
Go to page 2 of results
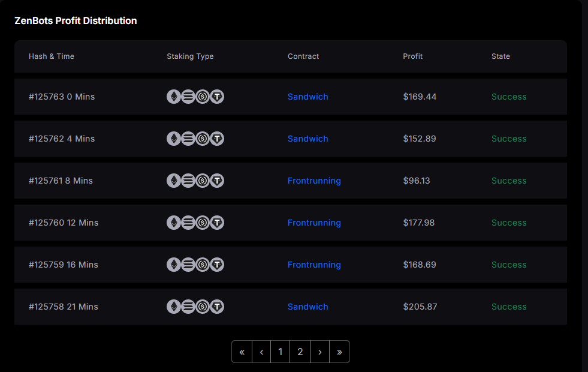coord(300,352)
